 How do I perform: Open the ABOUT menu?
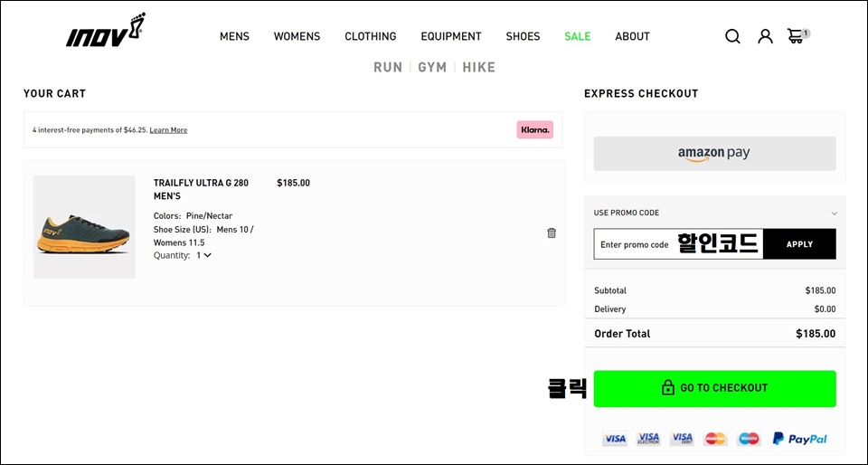[x=632, y=36]
